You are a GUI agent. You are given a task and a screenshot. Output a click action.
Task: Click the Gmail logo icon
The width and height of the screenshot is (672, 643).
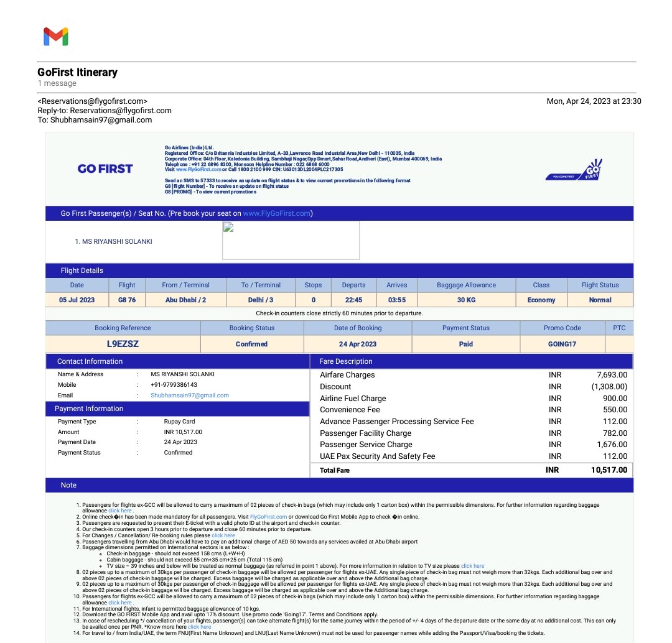pyautogui.click(x=56, y=37)
